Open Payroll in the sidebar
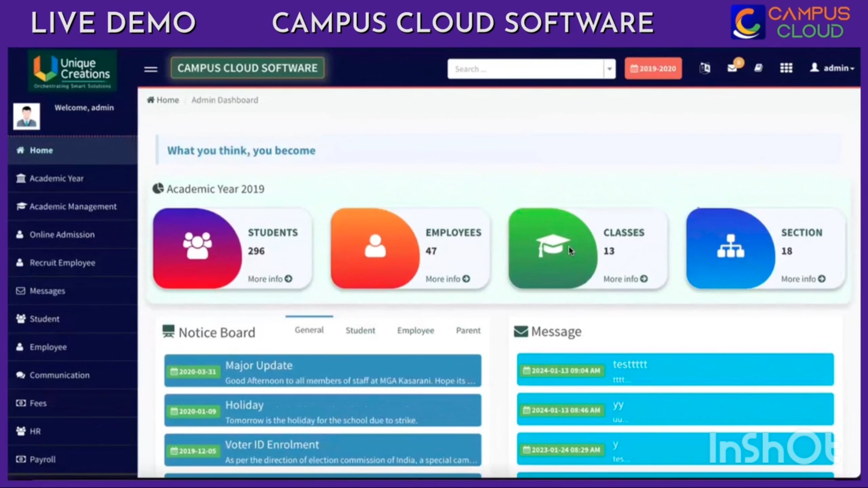The height and width of the screenshot is (488, 868). [x=72, y=459]
